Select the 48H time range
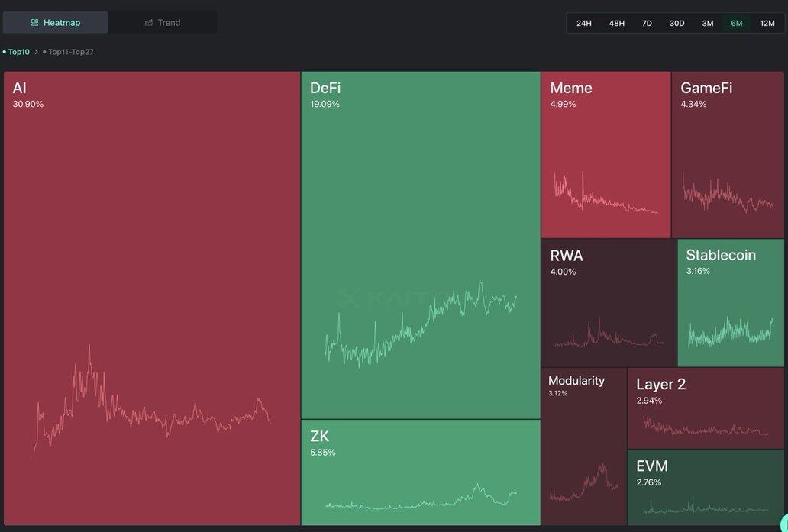 click(616, 23)
